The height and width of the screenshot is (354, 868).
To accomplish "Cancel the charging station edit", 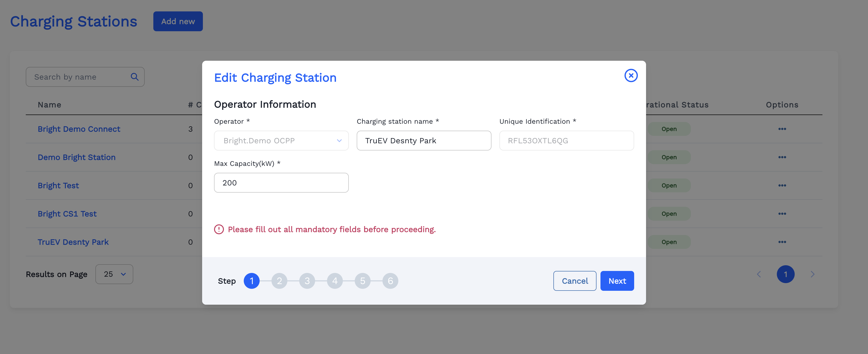I will (x=574, y=281).
